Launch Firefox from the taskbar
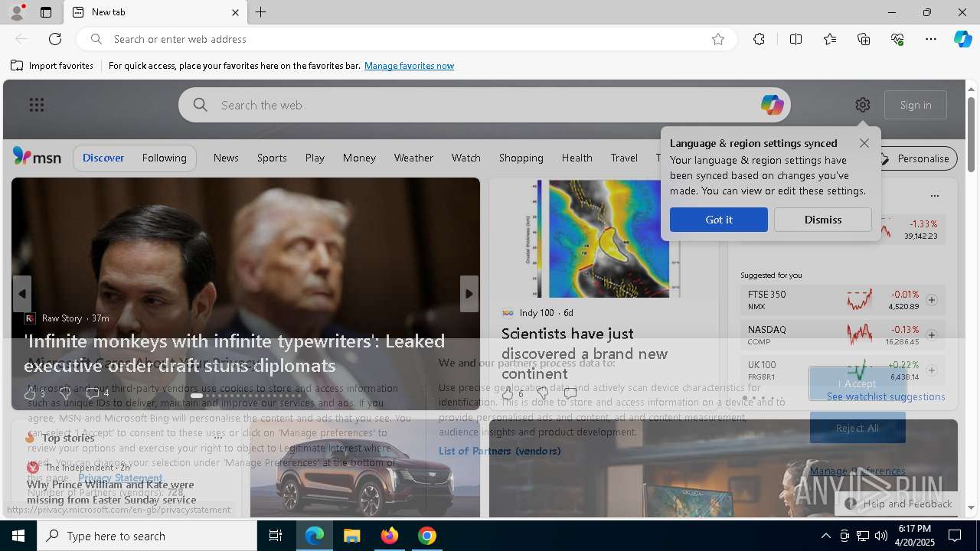This screenshot has width=980, height=551. tap(390, 536)
